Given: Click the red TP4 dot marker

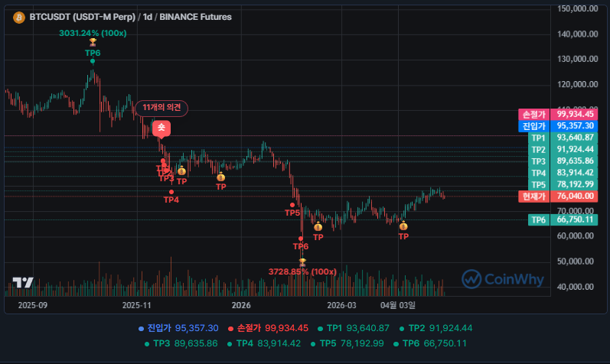Looking at the screenshot, I should (171, 192).
